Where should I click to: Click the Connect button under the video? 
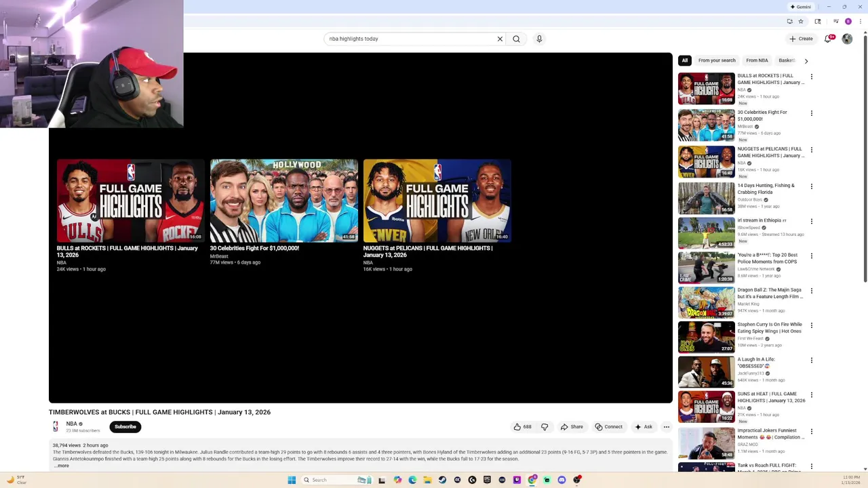point(608,427)
